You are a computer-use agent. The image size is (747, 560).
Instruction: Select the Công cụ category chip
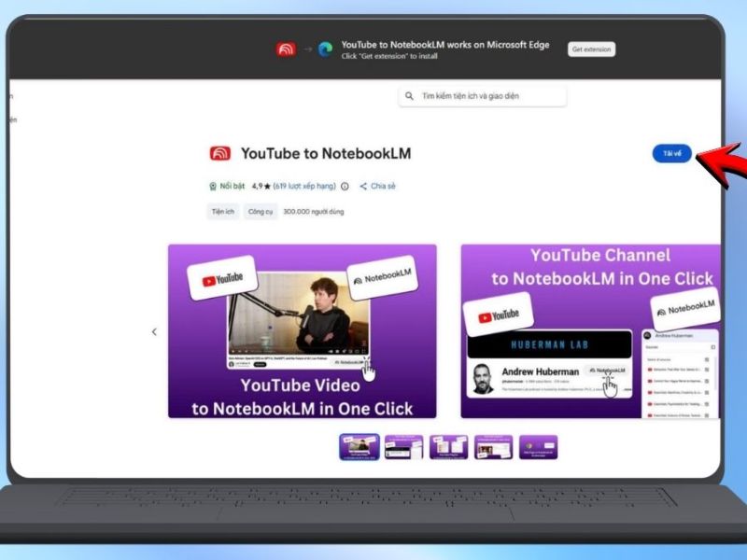pos(261,212)
